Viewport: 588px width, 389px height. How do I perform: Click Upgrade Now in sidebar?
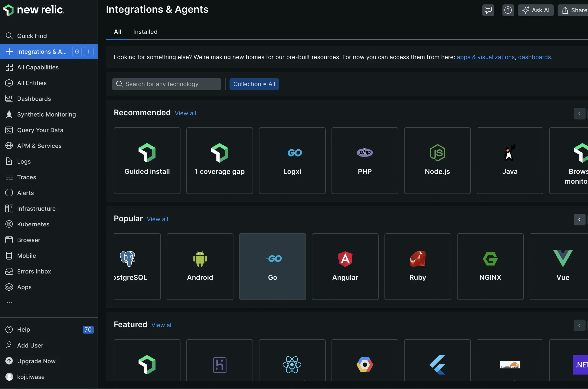coord(49,361)
